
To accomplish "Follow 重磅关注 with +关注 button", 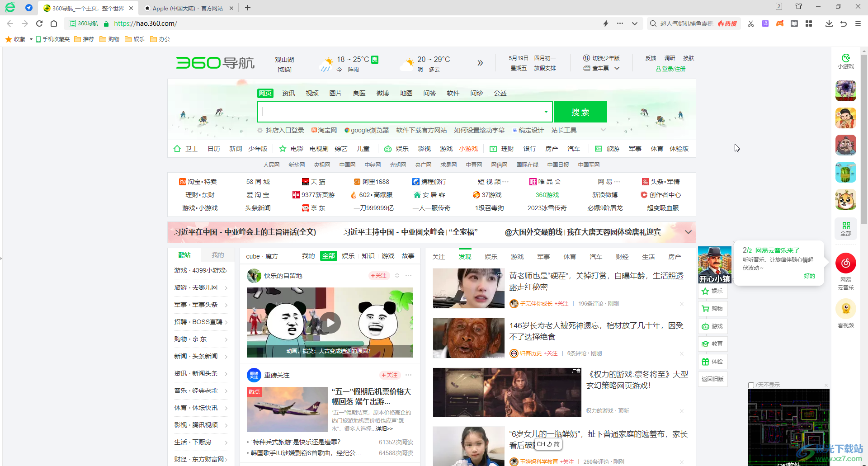I will point(390,375).
